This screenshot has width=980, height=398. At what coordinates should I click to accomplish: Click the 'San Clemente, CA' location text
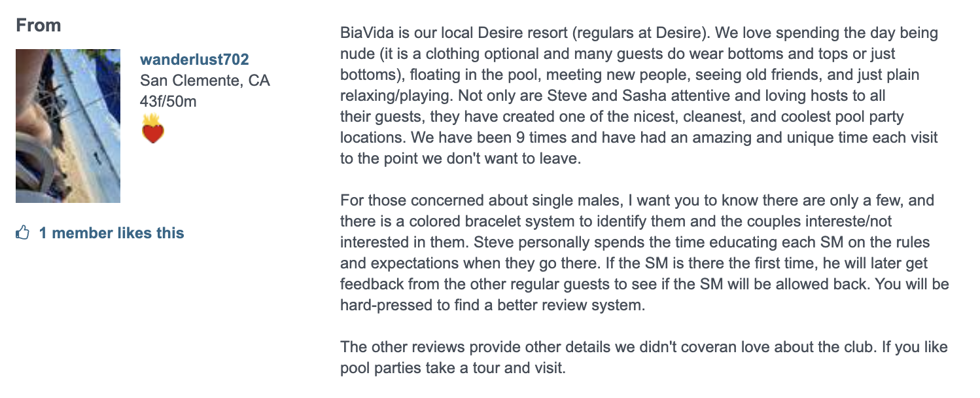tap(205, 81)
